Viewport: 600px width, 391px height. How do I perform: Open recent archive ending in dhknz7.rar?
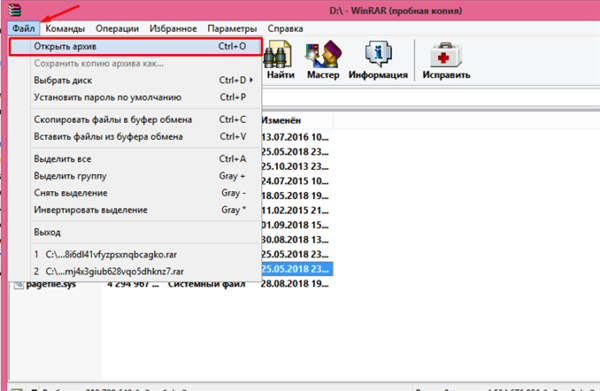tap(135, 271)
